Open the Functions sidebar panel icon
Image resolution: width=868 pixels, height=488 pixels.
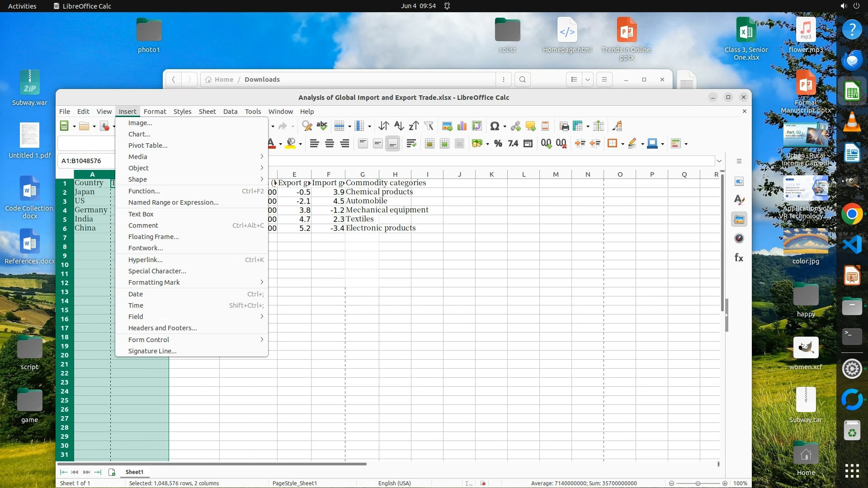pyautogui.click(x=739, y=258)
